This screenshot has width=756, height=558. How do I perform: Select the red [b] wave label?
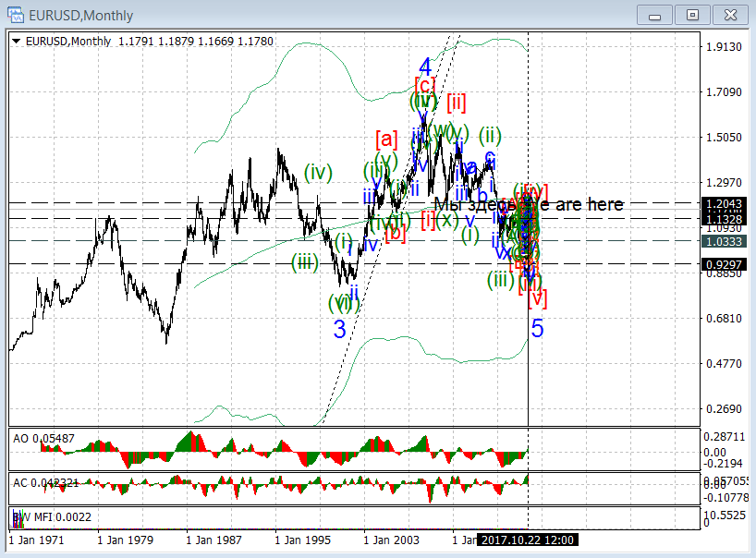pyautogui.click(x=396, y=234)
